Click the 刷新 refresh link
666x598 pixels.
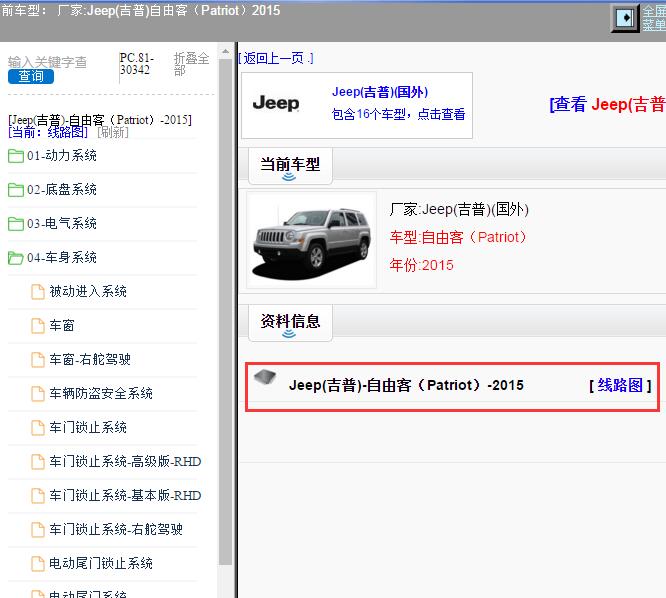pyautogui.click(x=113, y=133)
